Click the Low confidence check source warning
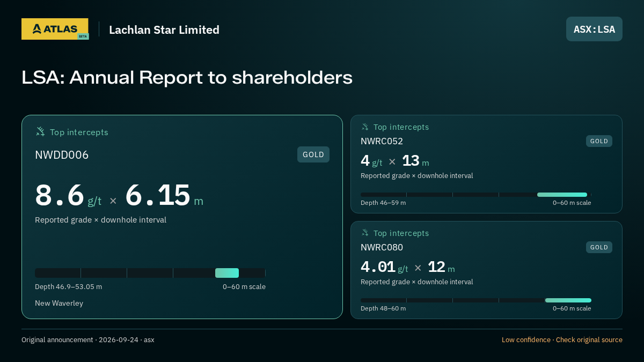 (x=562, y=340)
